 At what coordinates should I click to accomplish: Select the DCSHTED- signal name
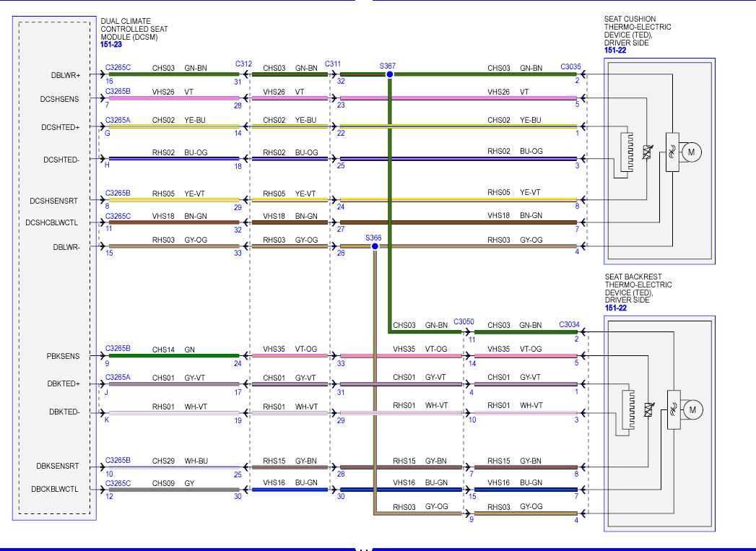[x=61, y=160]
